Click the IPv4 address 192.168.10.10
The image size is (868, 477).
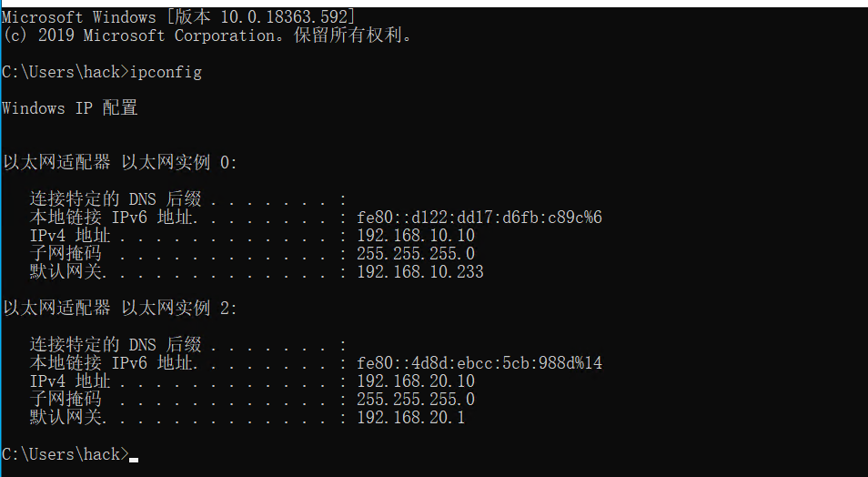416,236
